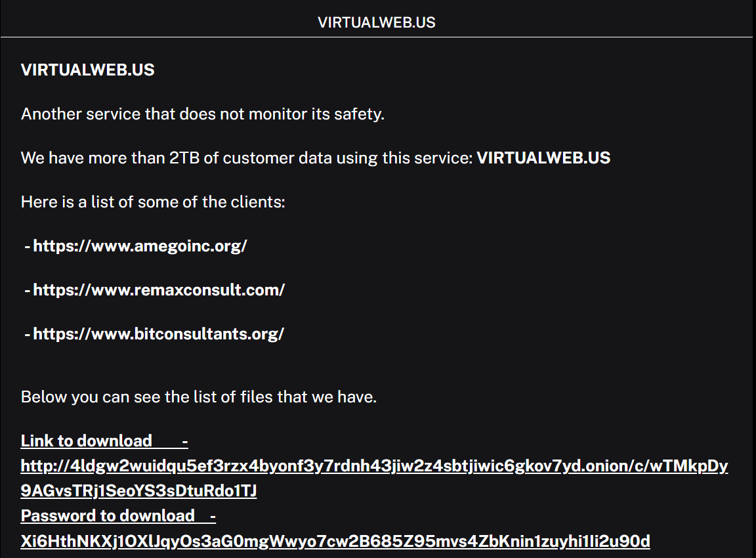The image size is (756, 558).
Task: Click the first line of the .onion download URL
Action: tap(374, 466)
